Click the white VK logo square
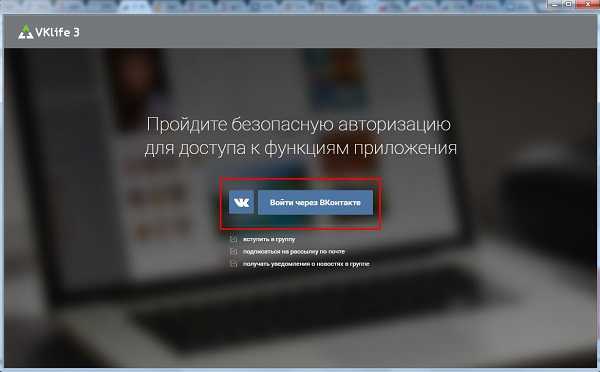Viewport: 600px width, 372px height. tap(241, 202)
